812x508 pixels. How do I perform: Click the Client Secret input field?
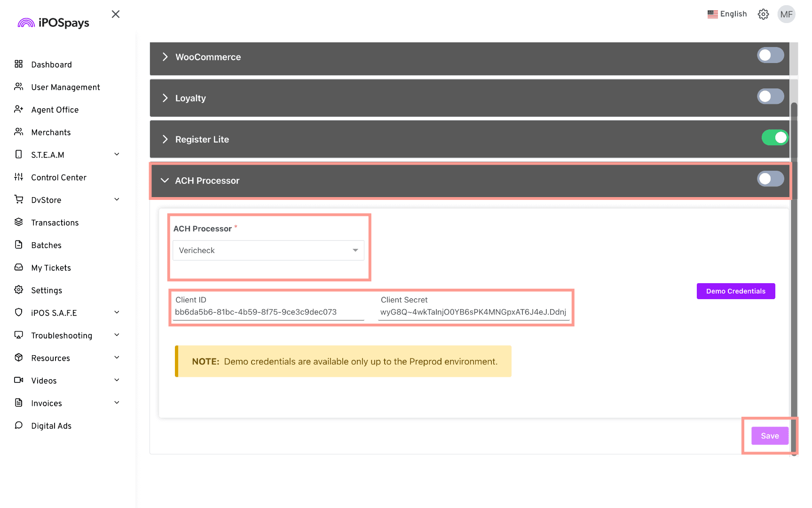[473, 312]
